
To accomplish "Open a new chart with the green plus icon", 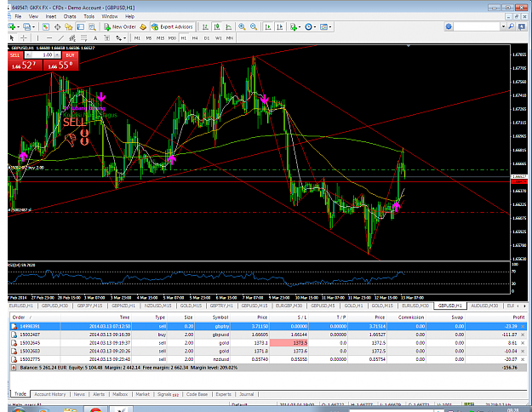I will [x=12, y=26].
